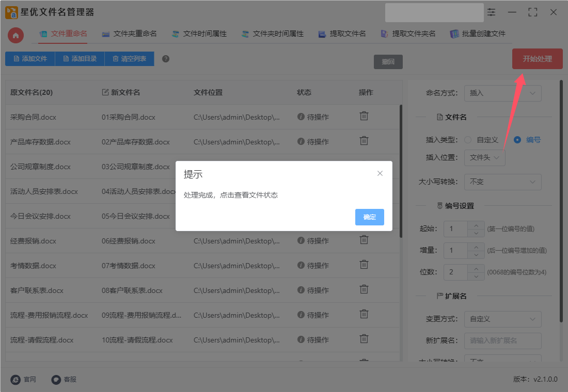The height and width of the screenshot is (392, 568).
Task: Click trash icon for 考情数据.docx row
Action: tap(364, 265)
